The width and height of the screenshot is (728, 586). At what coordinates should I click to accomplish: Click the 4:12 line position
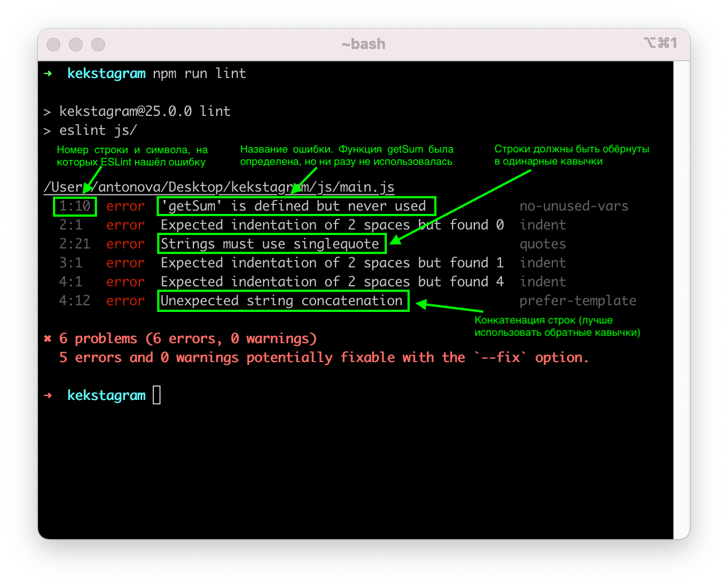pyautogui.click(x=75, y=301)
